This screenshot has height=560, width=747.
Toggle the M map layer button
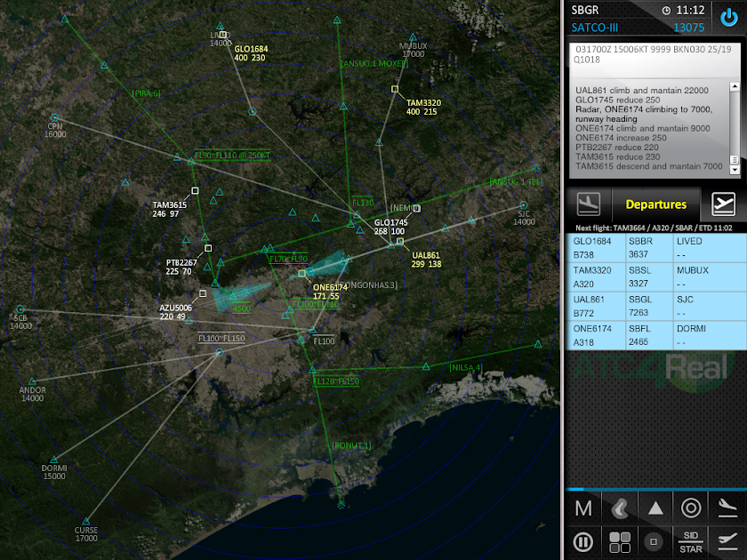point(583,508)
